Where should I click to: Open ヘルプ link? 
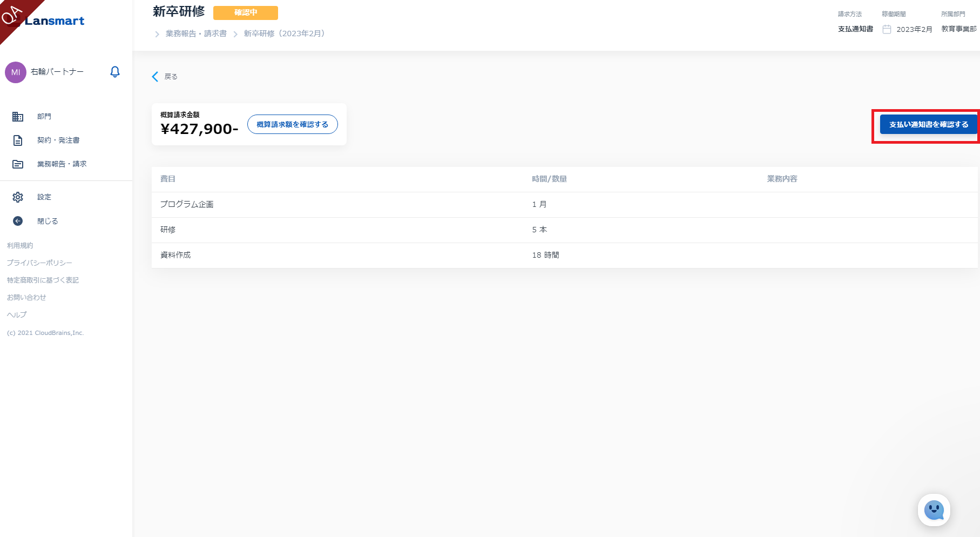pyautogui.click(x=17, y=314)
